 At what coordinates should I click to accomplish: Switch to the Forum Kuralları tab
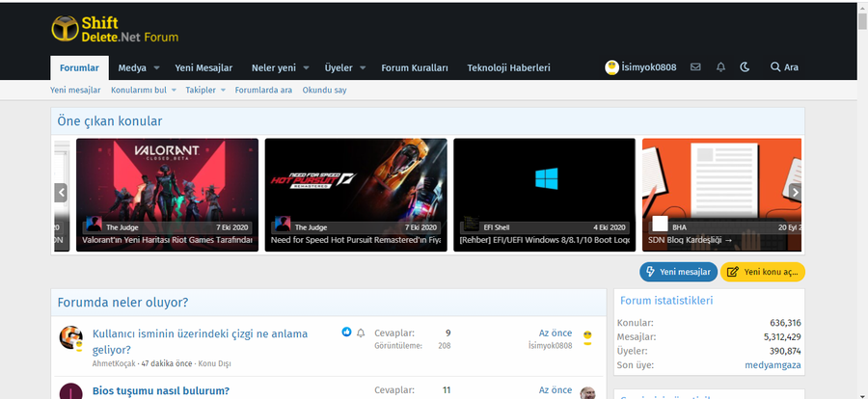tap(414, 67)
